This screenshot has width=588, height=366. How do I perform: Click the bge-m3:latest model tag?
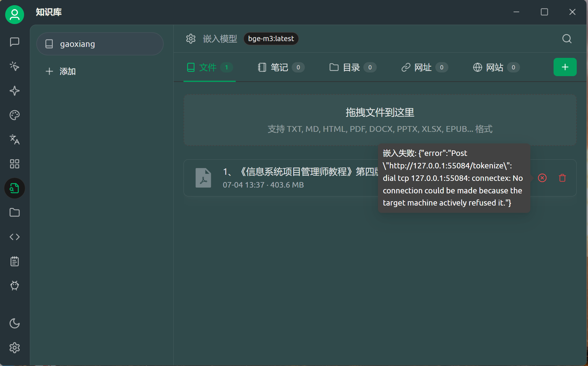click(x=271, y=39)
